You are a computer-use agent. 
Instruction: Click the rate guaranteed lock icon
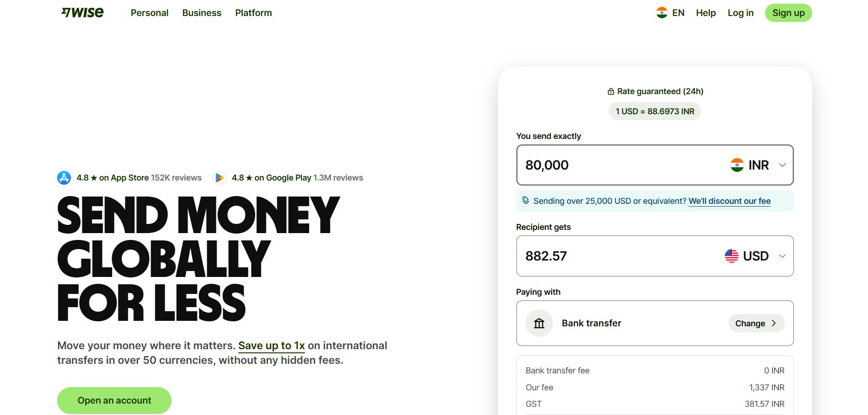tap(611, 91)
